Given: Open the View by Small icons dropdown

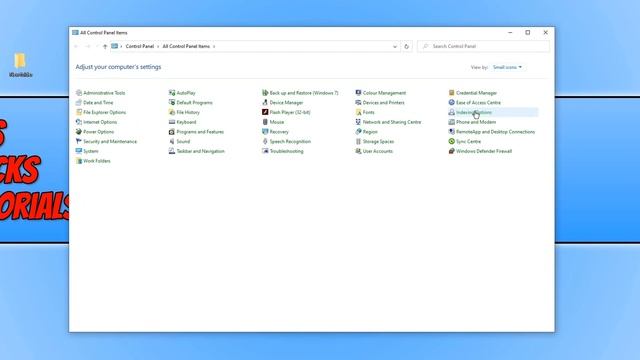Looking at the screenshot, I should [507, 67].
